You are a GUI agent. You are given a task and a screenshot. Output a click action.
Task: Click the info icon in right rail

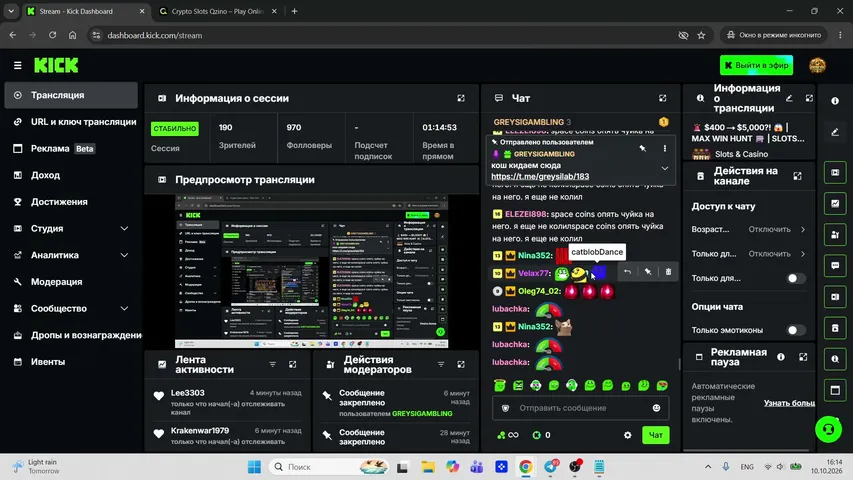[x=835, y=101]
